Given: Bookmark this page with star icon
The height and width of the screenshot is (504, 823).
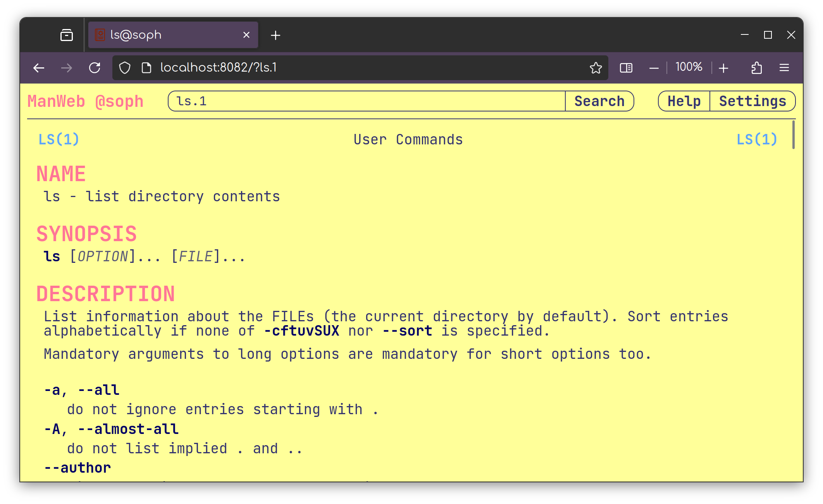Looking at the screenshot, I should click(596, 68).
